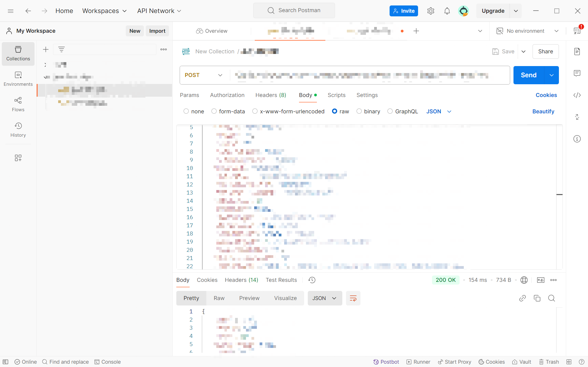
Task: Copy the response body with copy icon
Action: (x=537, y=298)
